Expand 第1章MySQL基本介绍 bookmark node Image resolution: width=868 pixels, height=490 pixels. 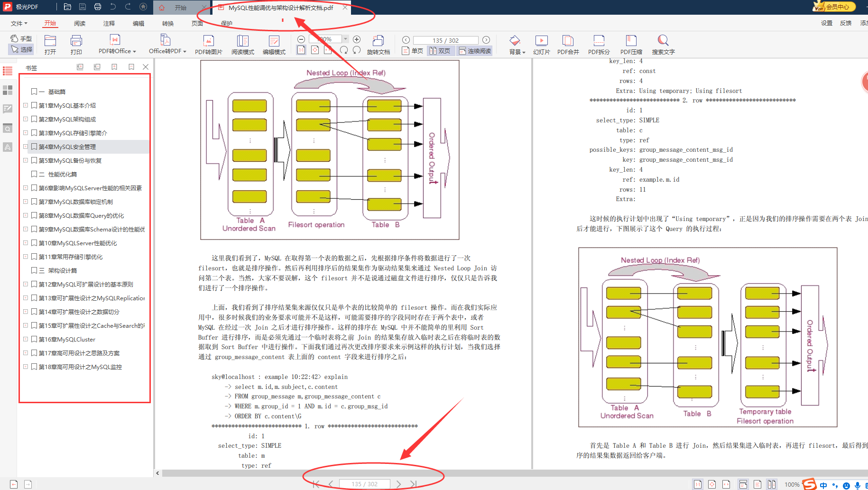[26, 105]
